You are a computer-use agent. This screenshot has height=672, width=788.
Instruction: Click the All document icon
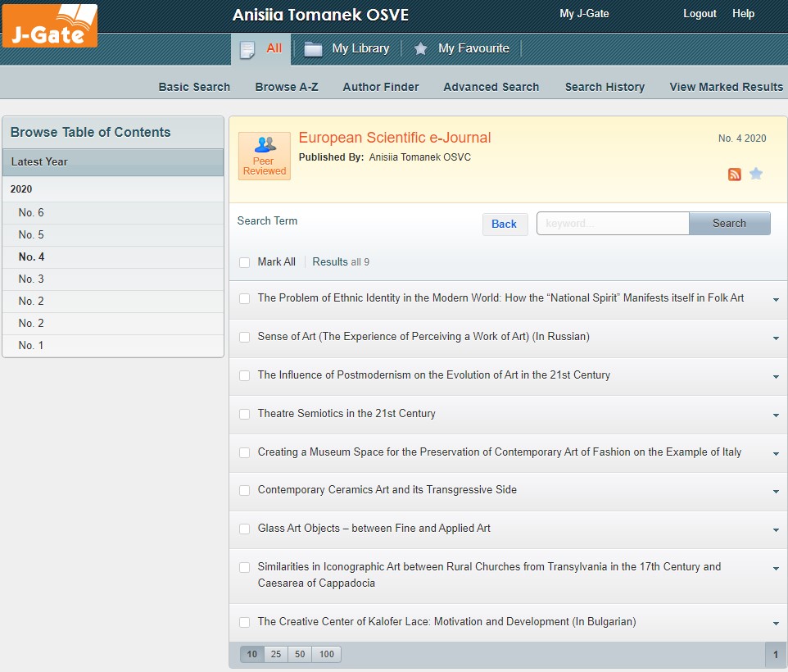tap(247, 49)
